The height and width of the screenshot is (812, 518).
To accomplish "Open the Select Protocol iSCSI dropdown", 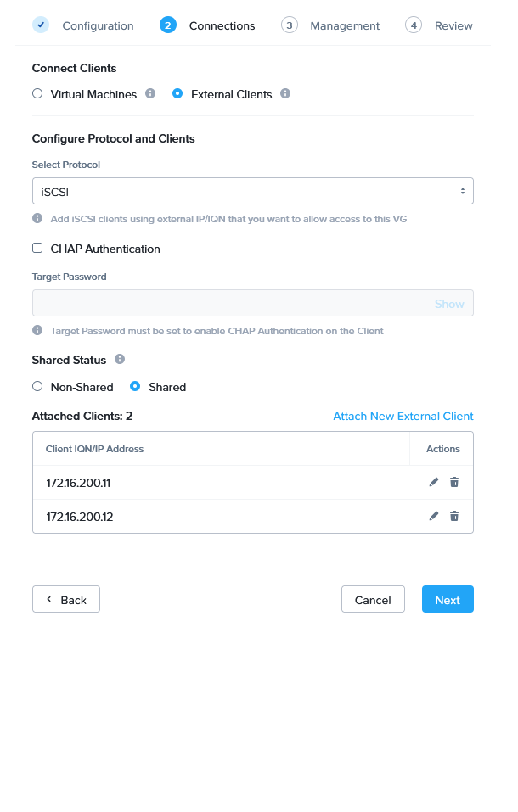I will click(x=252, y=191).
